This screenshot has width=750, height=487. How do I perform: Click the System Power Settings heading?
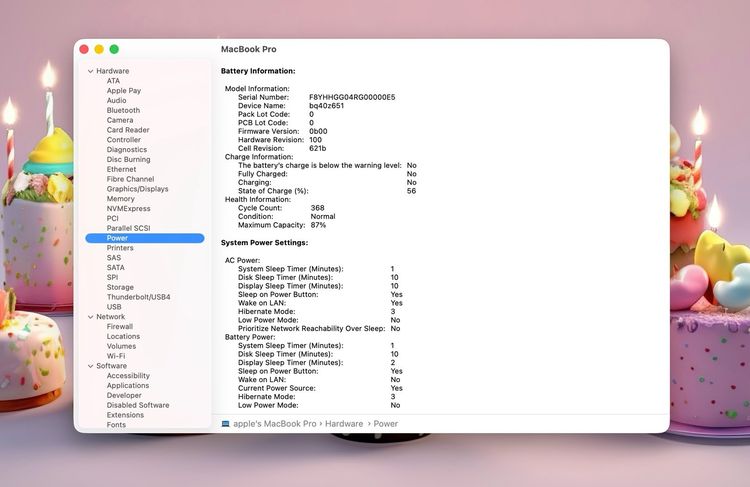[x=265, y=243]
